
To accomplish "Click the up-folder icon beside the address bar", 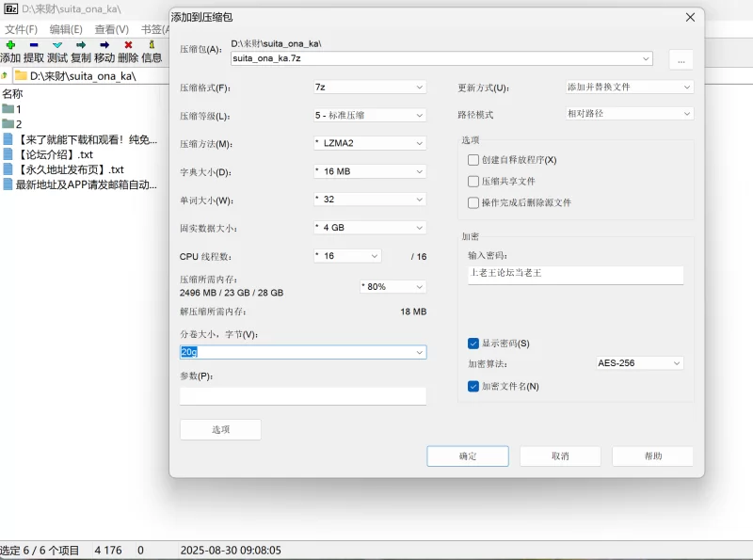I will [5, 75].
